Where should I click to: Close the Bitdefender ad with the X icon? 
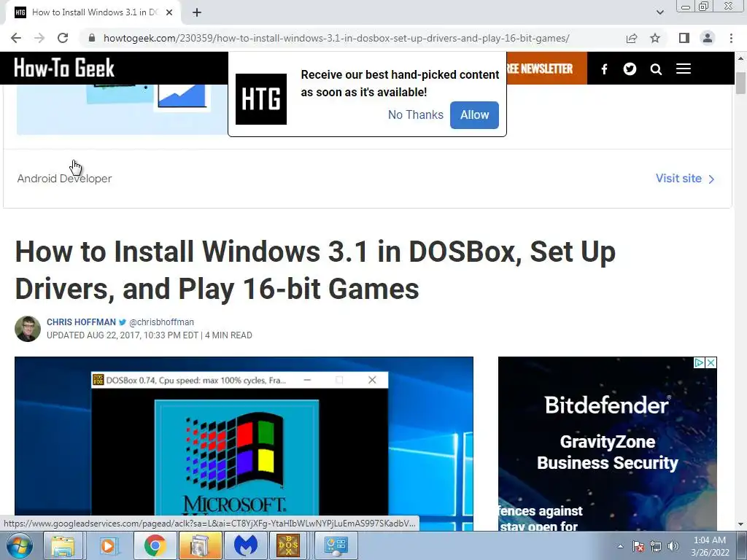[711, 363]
